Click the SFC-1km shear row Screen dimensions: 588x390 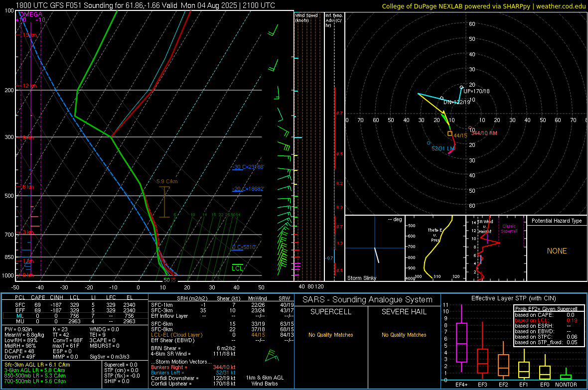click(x=222, y=305)
